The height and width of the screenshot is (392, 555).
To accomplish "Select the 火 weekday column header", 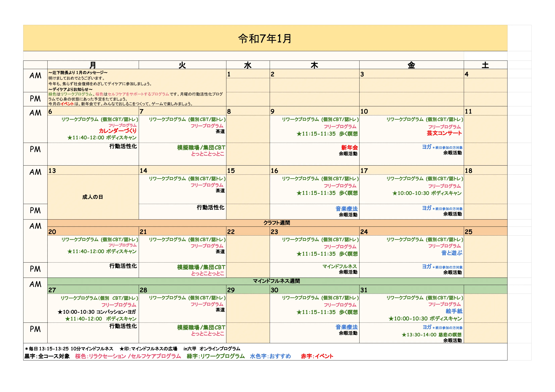I will pos(182,65).
